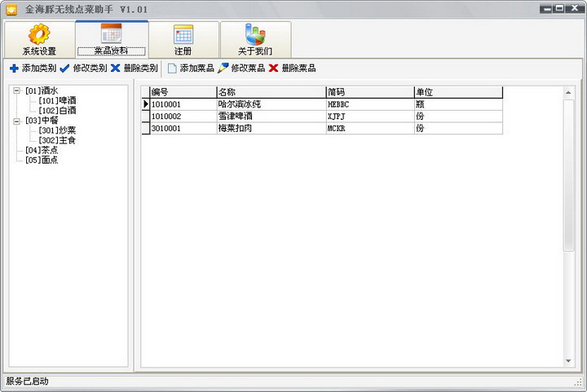Screen dimensions: 587x392
Task: Collapse the [03]中餐 tree node
Action: pyautogui.click(x=16, y=121)
